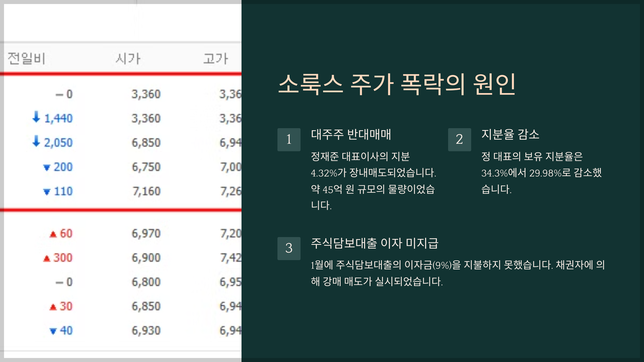This screenshot has width=644, height=362.
Task: Click the blue triangle beside 110
Action: (47, 192)
